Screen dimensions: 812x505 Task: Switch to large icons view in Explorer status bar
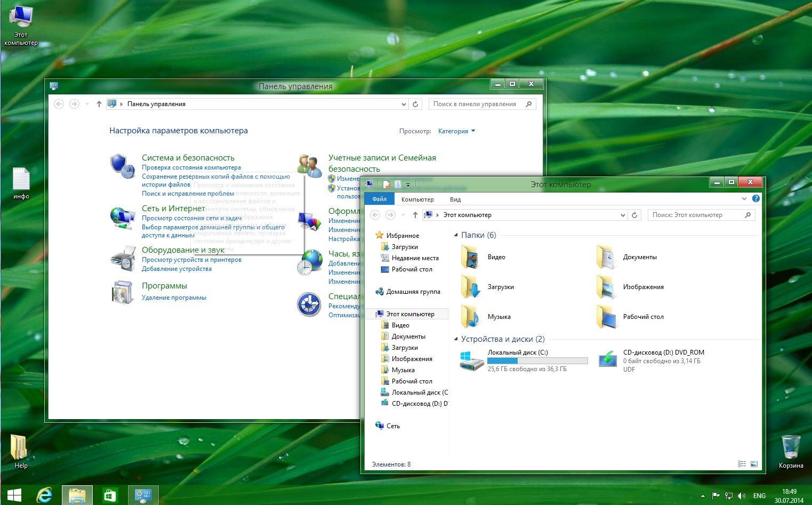click(x=754, y=464)
